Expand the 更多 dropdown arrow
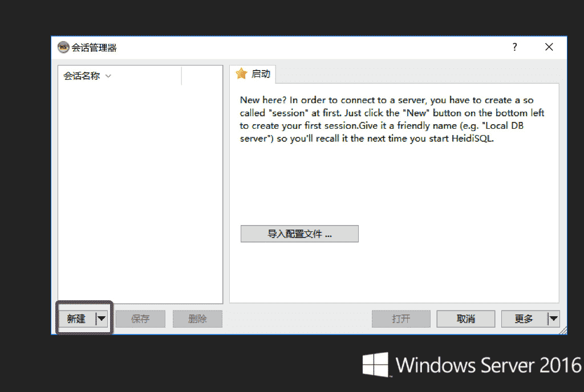Viewport: 584px width, 392px height. coord(553,318)
